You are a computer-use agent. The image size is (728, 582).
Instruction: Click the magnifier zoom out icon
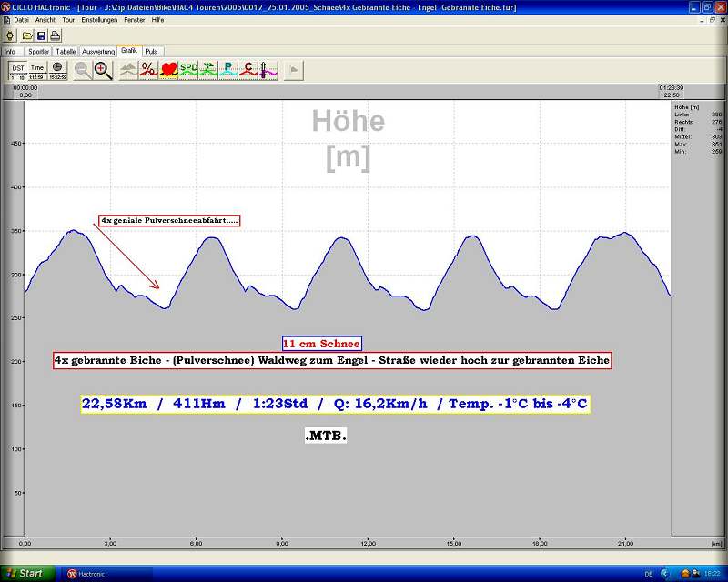click(x=83, y=70)
